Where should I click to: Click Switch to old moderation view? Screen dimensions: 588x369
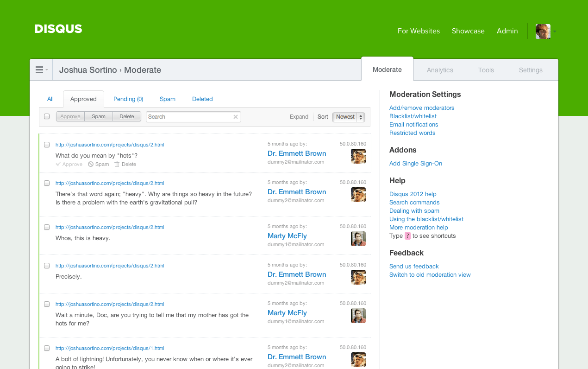430,274
